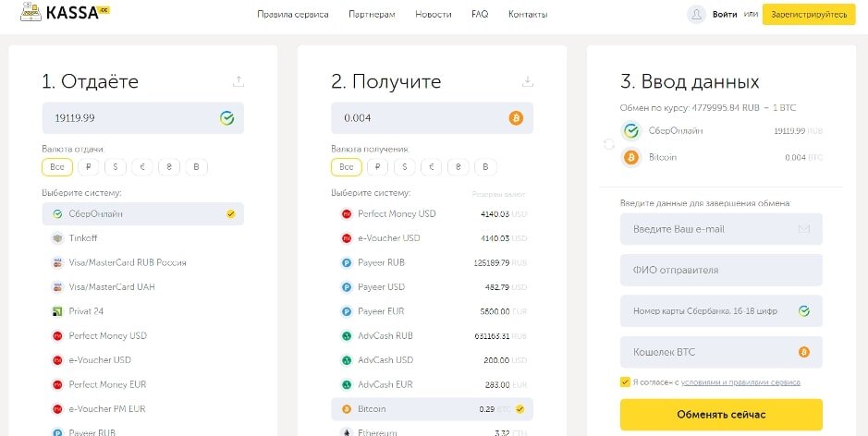Select ruble filter under Валюта отдачи
This screenshot has height=436, width=868.
click(x=89, y=167)
